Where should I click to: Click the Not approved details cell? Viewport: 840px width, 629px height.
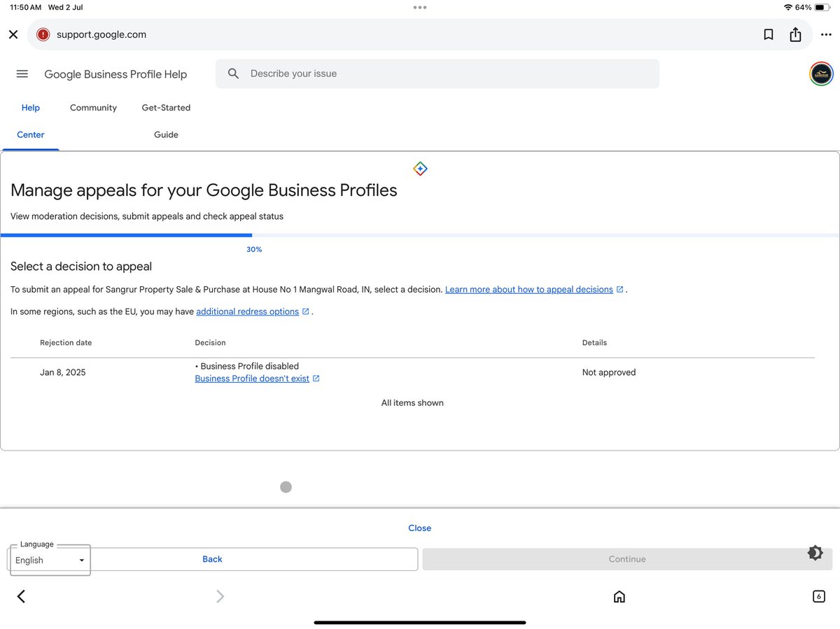[609, 372]
